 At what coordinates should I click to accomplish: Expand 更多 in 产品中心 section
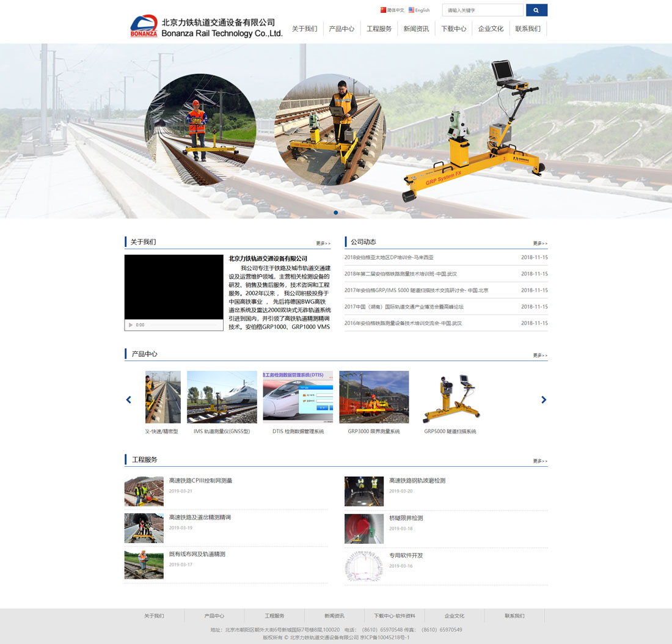(x=539, y=355)
